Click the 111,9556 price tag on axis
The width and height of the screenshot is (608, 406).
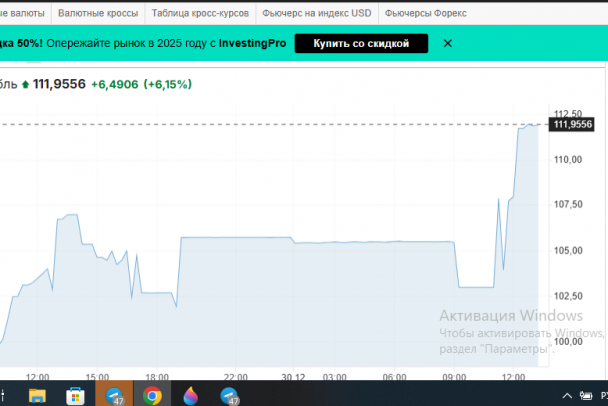click(572, 124)
